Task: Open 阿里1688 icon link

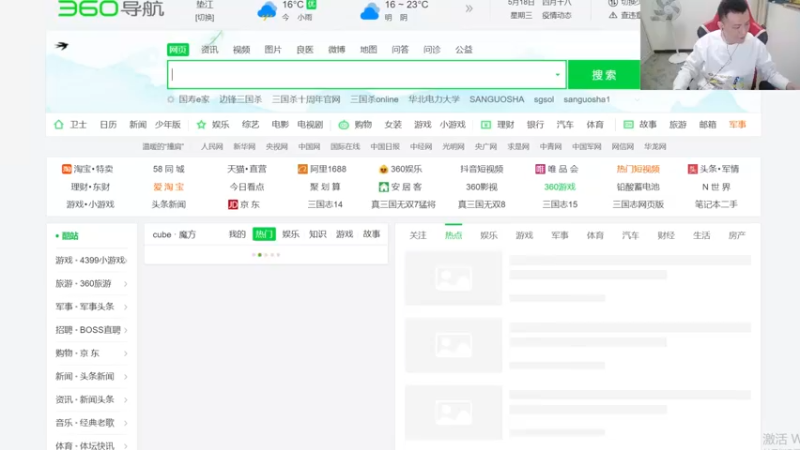Action: coord(303,169)
